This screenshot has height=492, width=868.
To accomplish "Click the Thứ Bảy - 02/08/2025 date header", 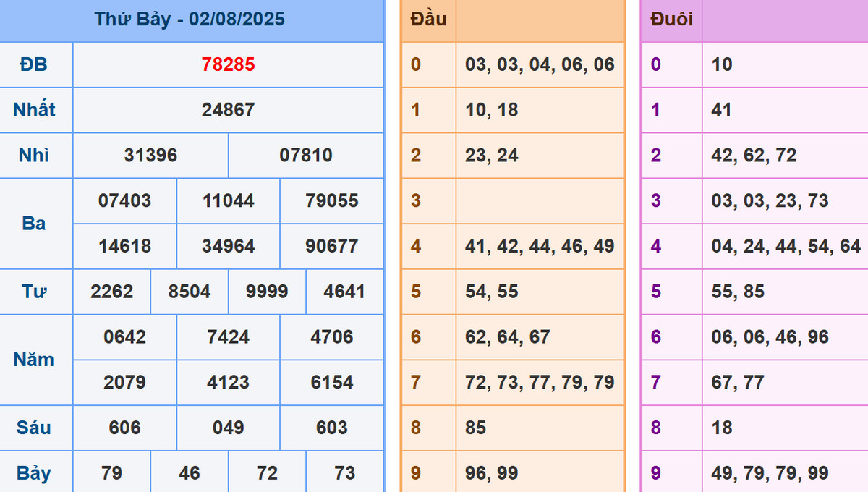I will point(190,20).
